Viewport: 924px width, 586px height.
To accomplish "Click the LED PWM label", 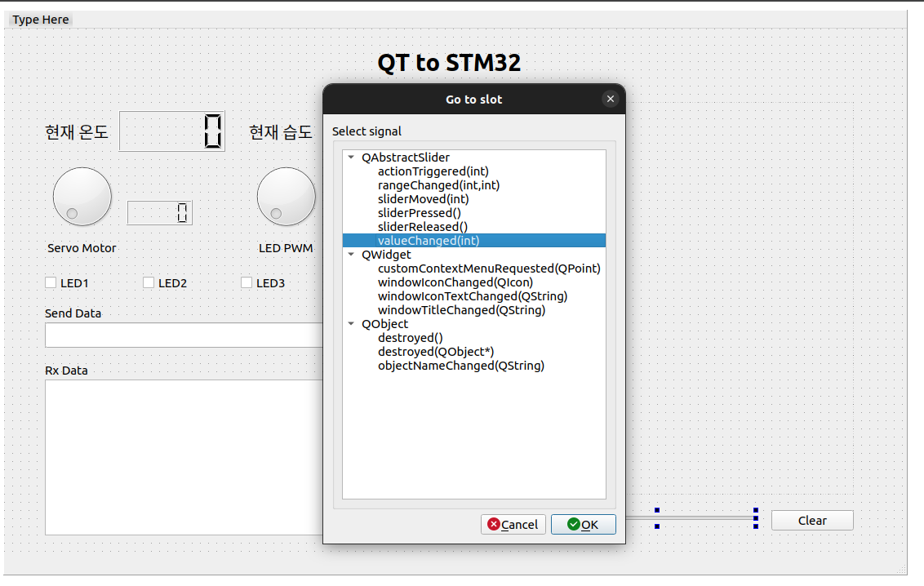I will [x=286, y=248].
